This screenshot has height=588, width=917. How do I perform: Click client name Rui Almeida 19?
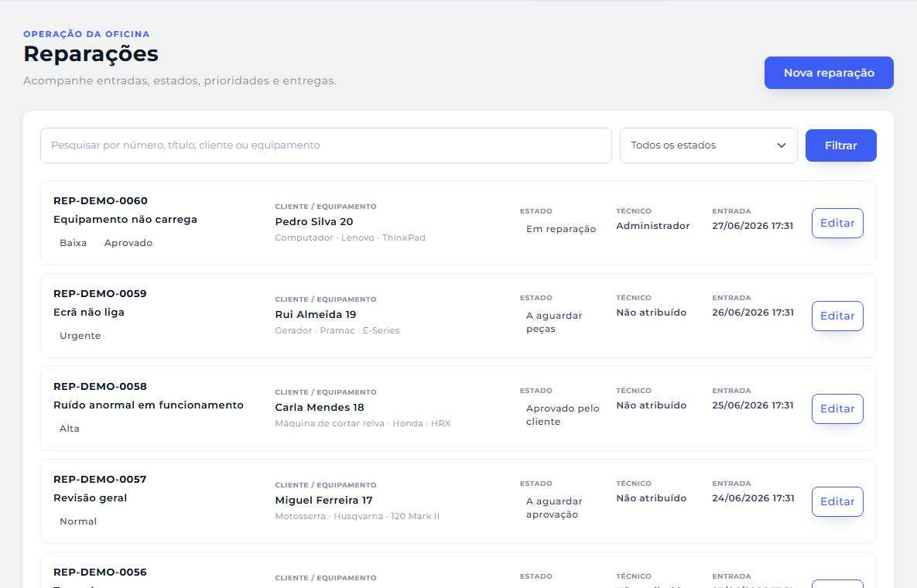[x=316, y=315]
